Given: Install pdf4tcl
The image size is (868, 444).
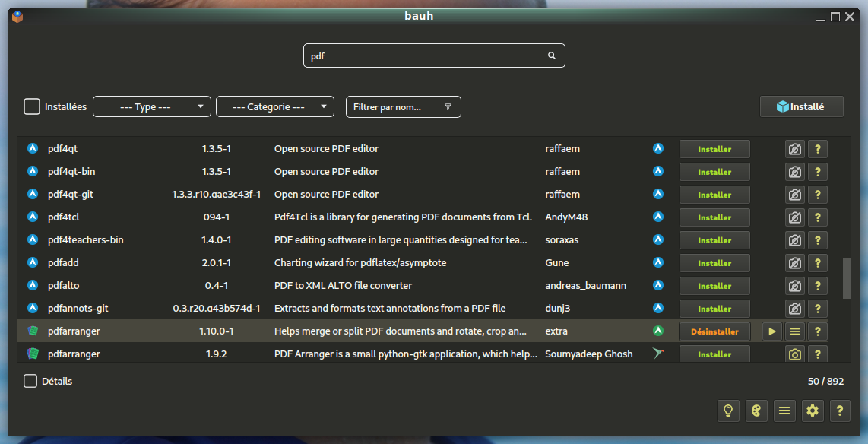Looking at the screenshot, I should [x=714, y=217].
